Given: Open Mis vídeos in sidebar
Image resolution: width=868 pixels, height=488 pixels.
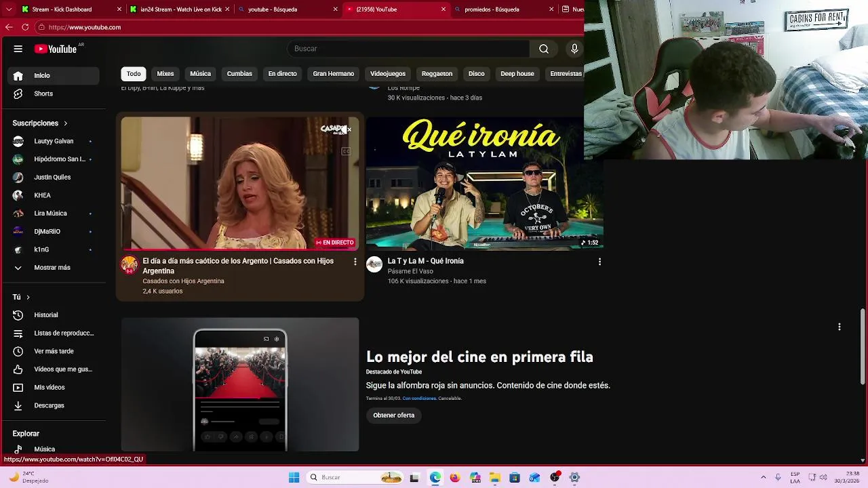Looking at the screenshot, I should (54, 388).
